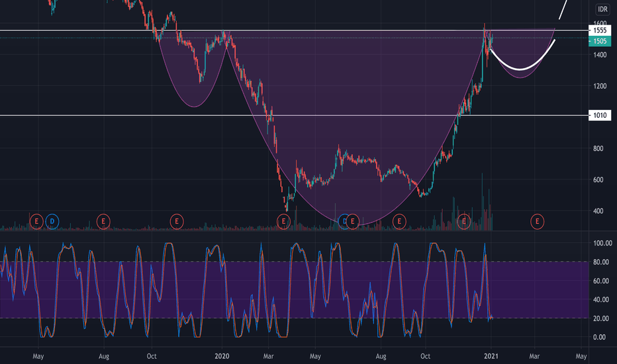Image resolution: width=617 pixels, height=364 pixels.
Task: Open the rightmost E earnings marker near Mar 2021
Action: (537, 222)
